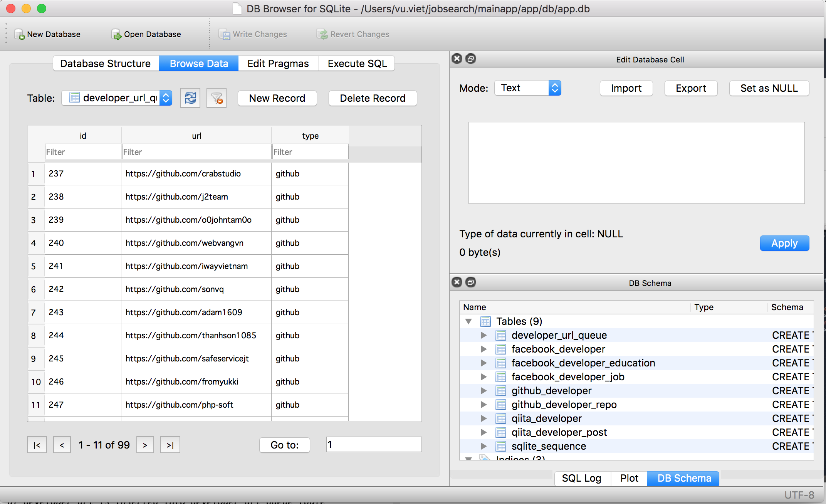Click the qiita_developer table icon
The height and width of the screenshot is (504, 826).
click(x=500, y=418)
